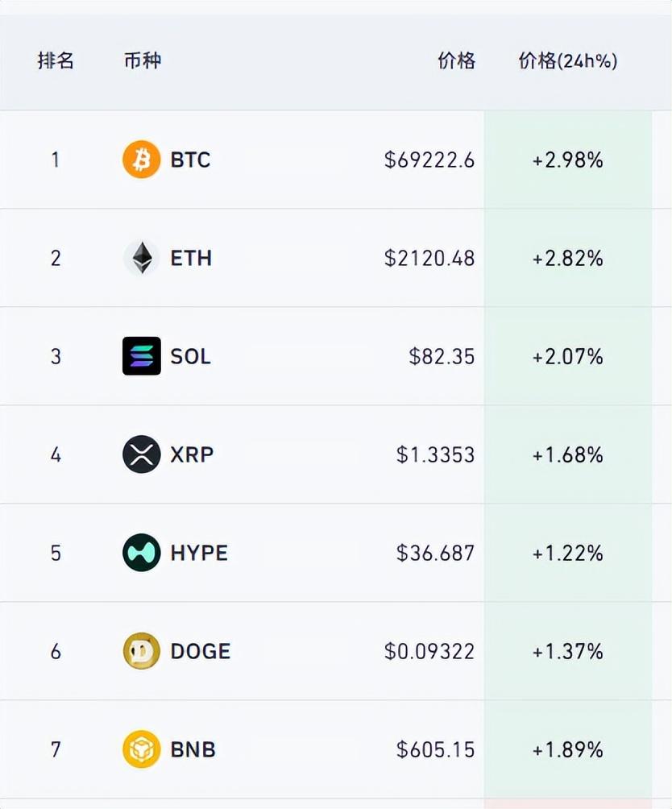This screenshot has width=672, height=809.
Task: Click the BNB logo icon
Action: coord(141,749)
